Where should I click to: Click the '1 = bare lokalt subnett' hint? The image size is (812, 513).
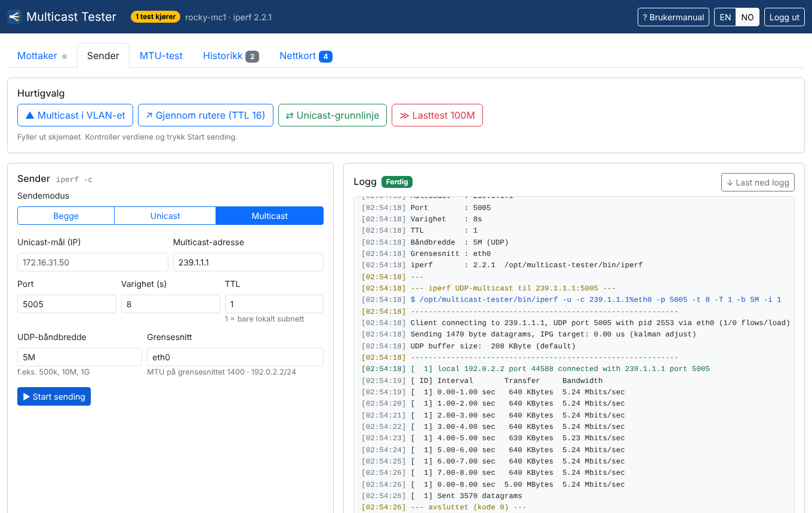(x=264, y=319)
